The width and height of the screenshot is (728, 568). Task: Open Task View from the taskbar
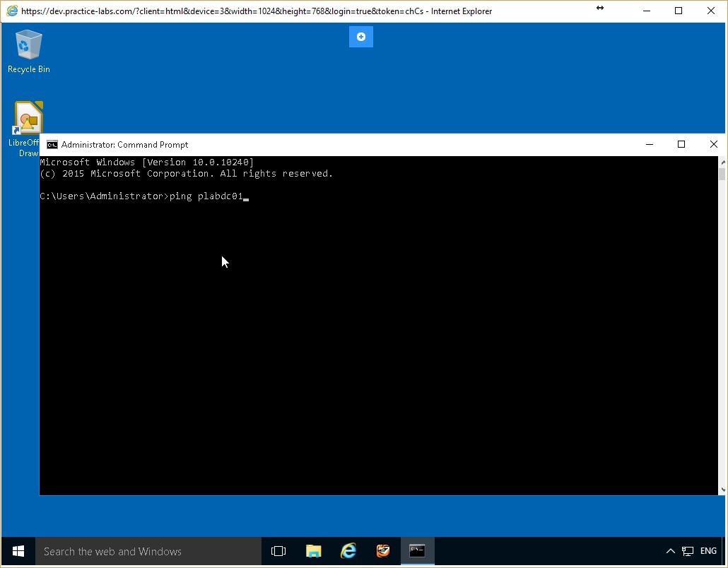[x=278, y=551]
